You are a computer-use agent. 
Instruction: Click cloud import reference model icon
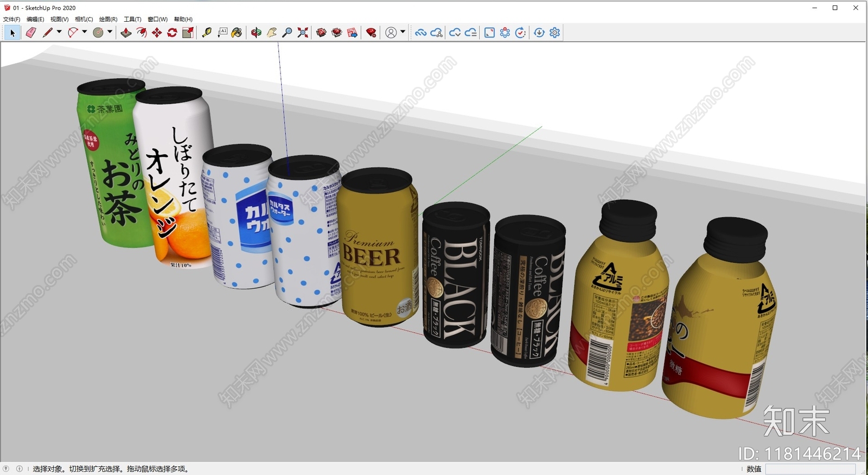tap(470, 33)
